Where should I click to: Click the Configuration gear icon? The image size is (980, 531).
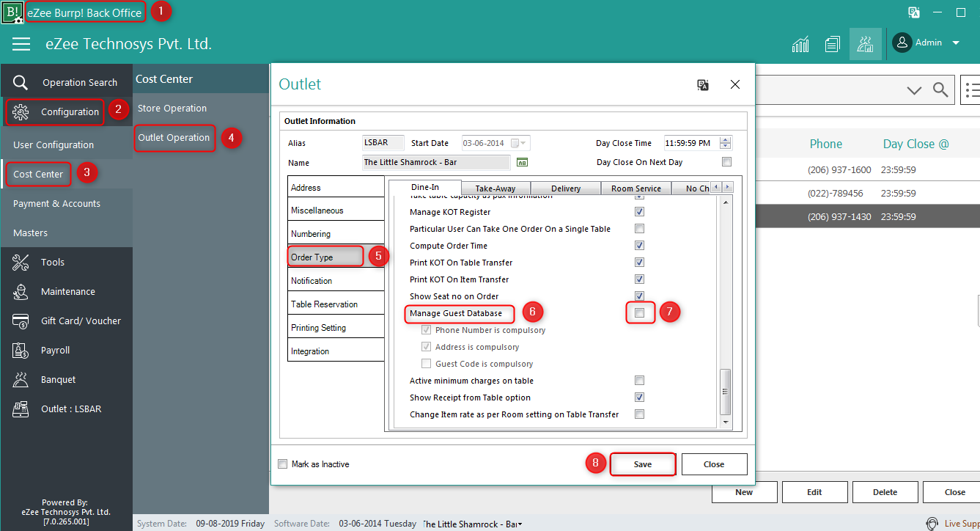21,111
